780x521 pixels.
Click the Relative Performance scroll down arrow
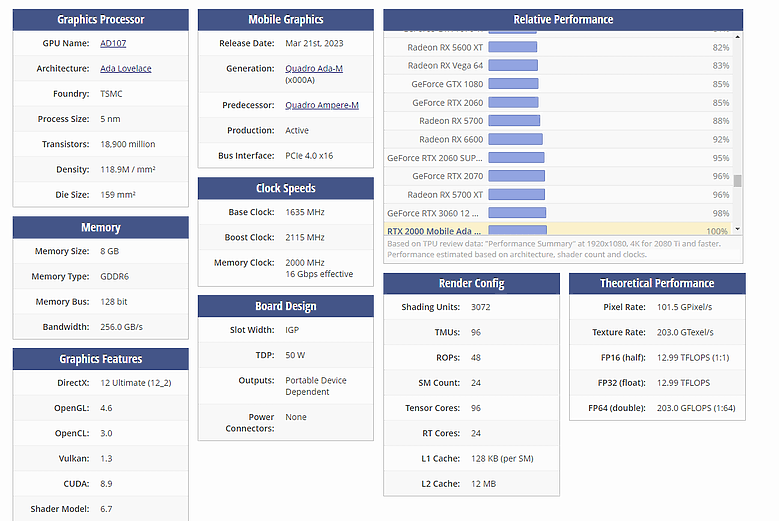tap(737, 229)
